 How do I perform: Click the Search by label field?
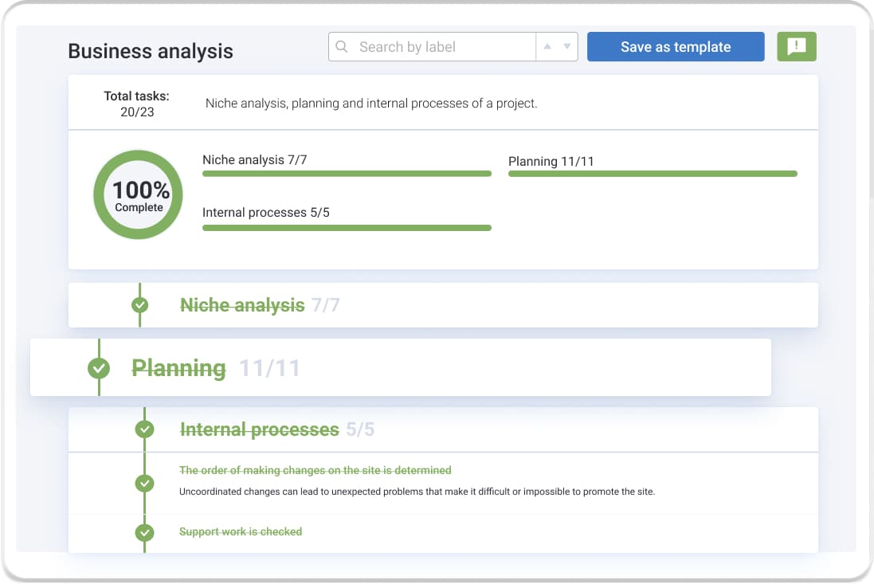(442, 47)
